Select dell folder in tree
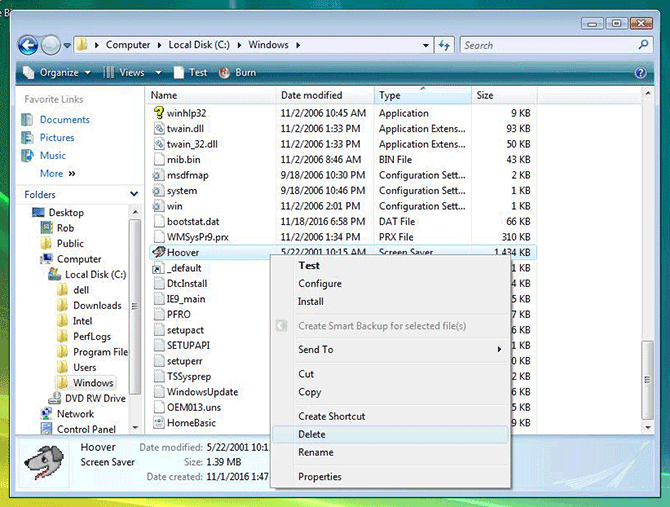Viewport: 670px width, 507px height. point(81,290)
